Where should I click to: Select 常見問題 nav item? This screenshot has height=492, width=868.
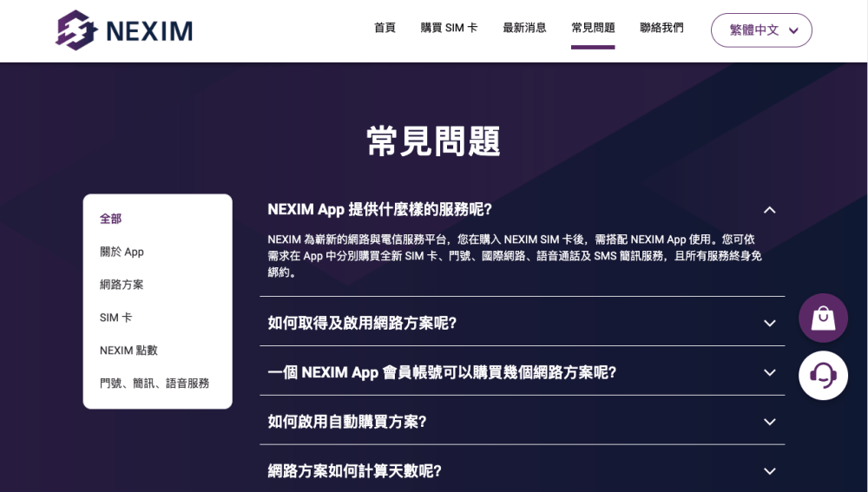(593, 28)
